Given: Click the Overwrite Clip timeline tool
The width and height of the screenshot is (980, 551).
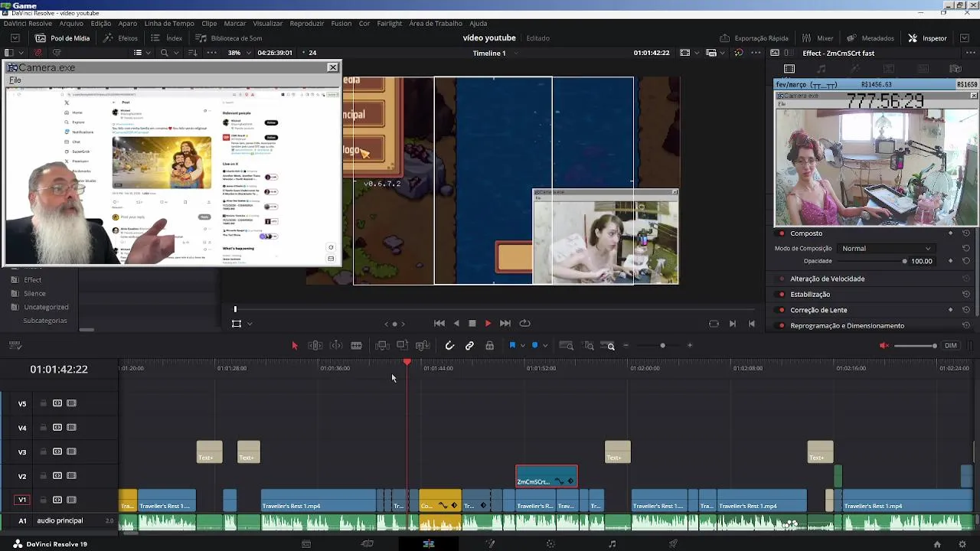Looking at the screenshot, I should click(x=402, y=346).
